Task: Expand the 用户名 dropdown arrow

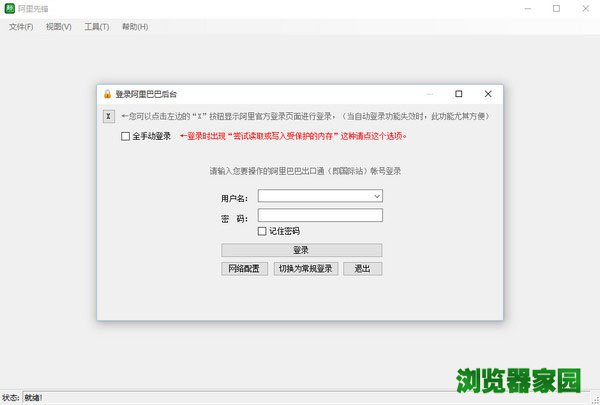Action: 377,197
